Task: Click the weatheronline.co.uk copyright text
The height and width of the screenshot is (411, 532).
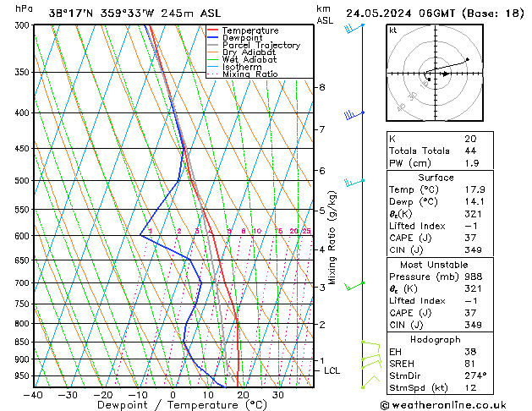Action: (443, 405)
